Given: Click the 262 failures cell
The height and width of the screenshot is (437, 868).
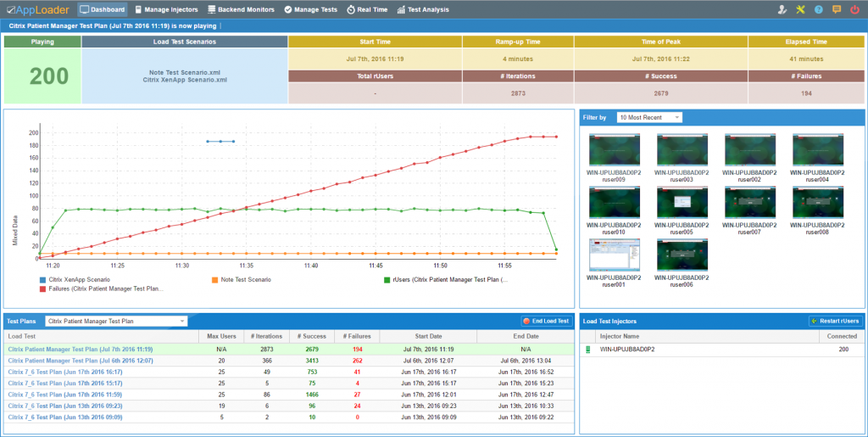Looking at the screenshot, I should click(x=357, y=361).
